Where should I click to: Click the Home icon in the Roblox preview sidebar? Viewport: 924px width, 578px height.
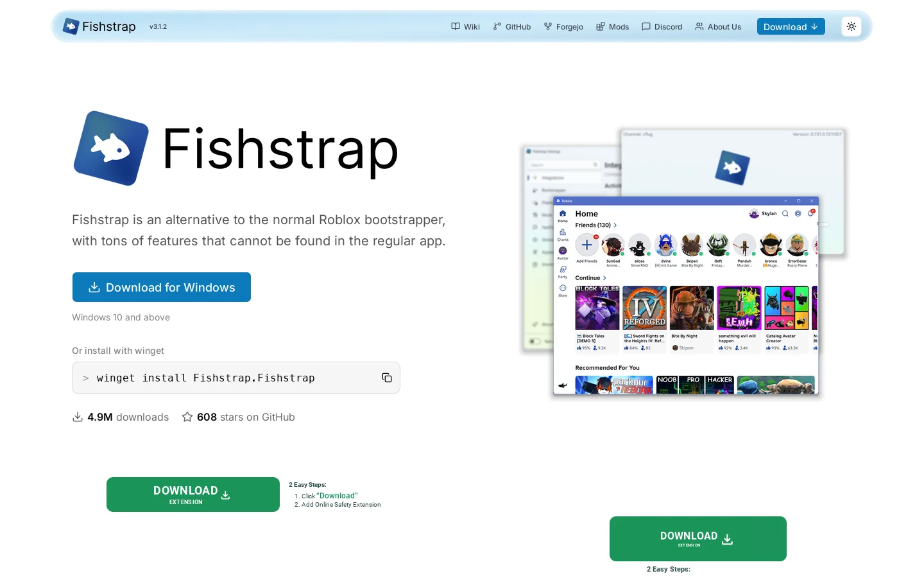pos(563,214)
